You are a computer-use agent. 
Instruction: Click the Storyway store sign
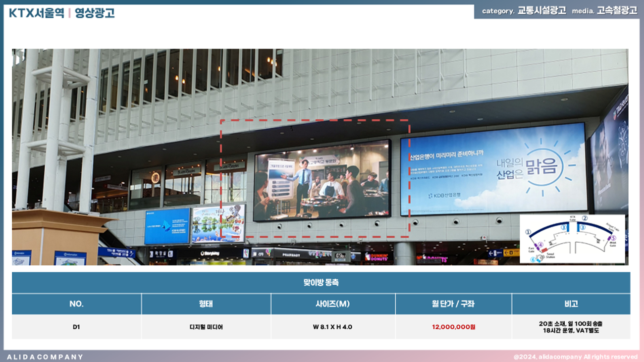click(x=213, y=254)
